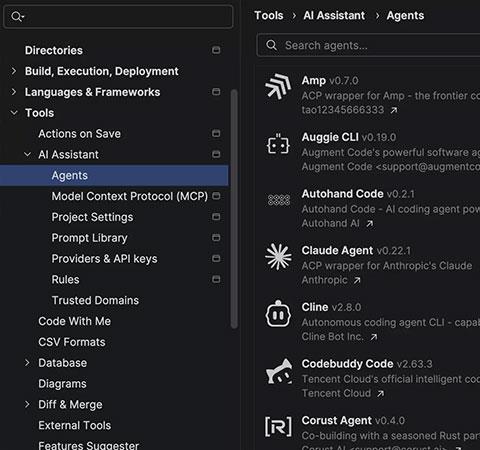Click the Claude Agent starburst icon
Screen dimensions: 480x450
[x=278, y=256]
